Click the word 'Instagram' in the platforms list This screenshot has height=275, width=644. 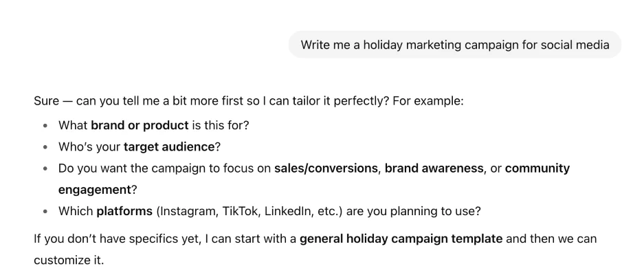pos(187,210)
